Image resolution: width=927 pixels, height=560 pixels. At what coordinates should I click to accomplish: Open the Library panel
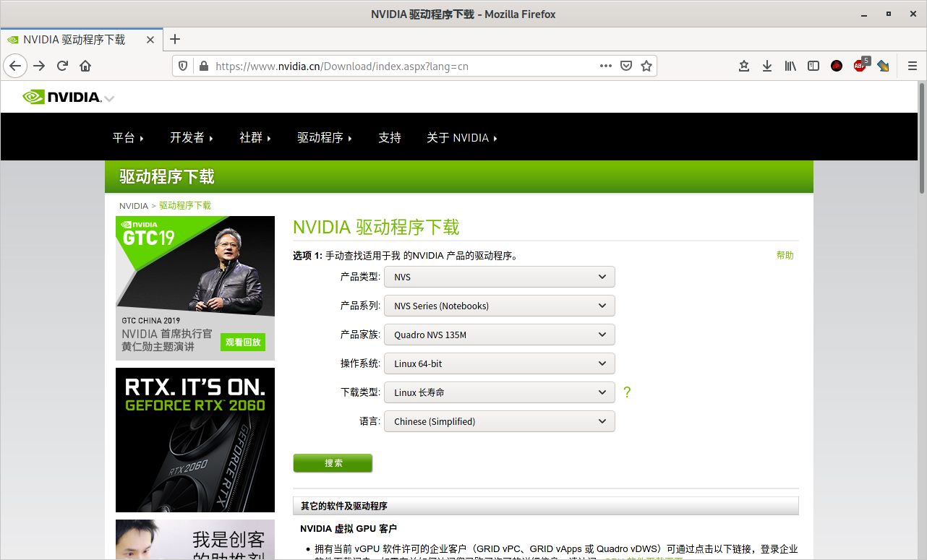(790, 66)
